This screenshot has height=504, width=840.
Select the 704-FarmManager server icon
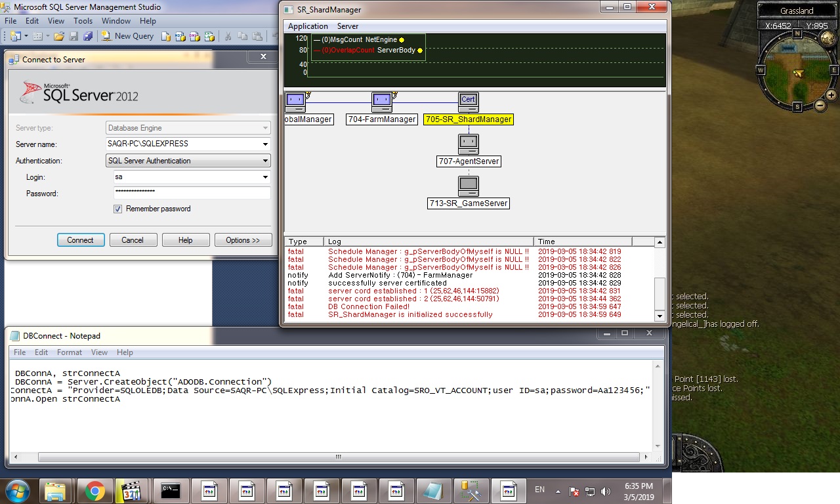pyautogui.click(x=382, y=102)
